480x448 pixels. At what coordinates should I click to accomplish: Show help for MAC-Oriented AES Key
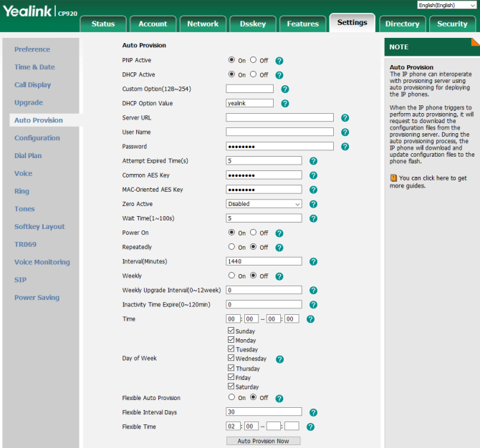coord(313,190)
